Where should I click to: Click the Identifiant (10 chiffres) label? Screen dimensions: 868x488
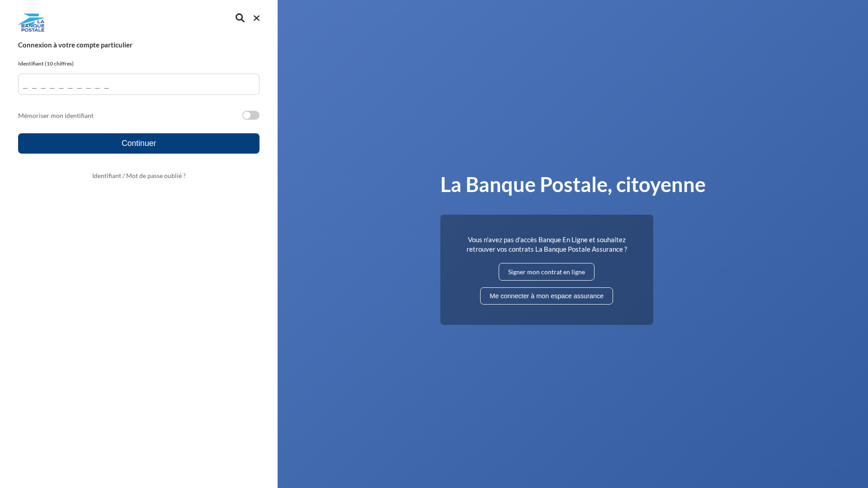pyautogui.click(x=46, y=64)
